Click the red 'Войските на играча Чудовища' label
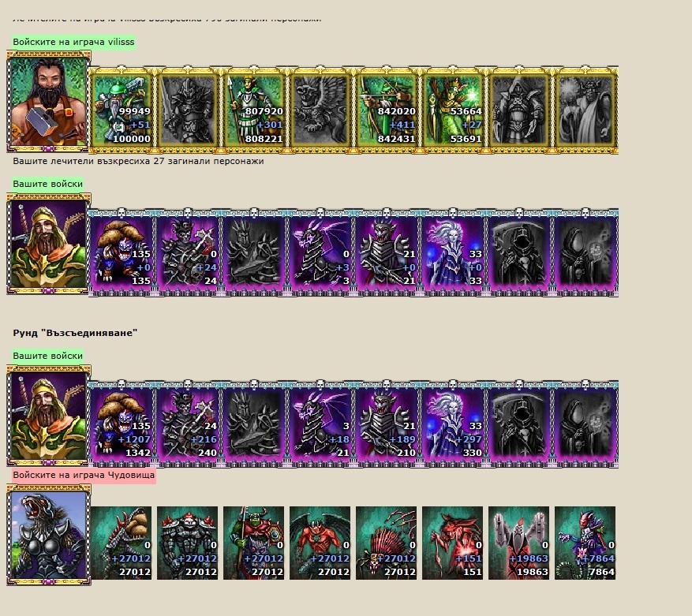 (x=84, y=476)
